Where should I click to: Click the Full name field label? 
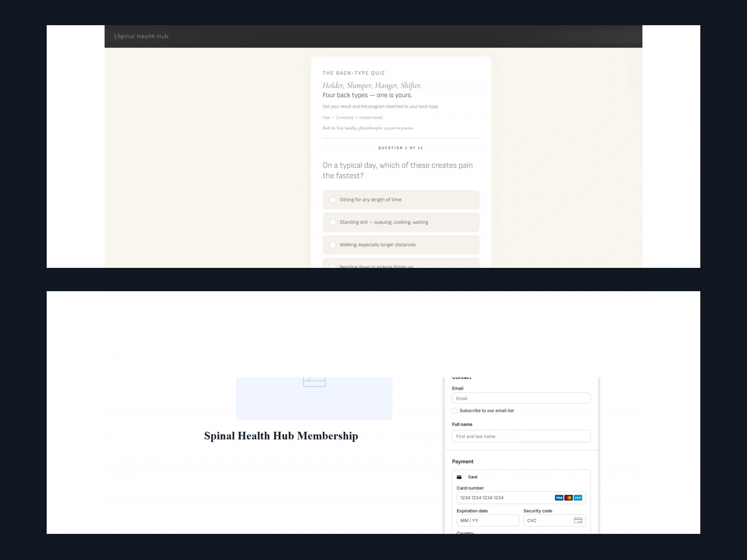462,424
